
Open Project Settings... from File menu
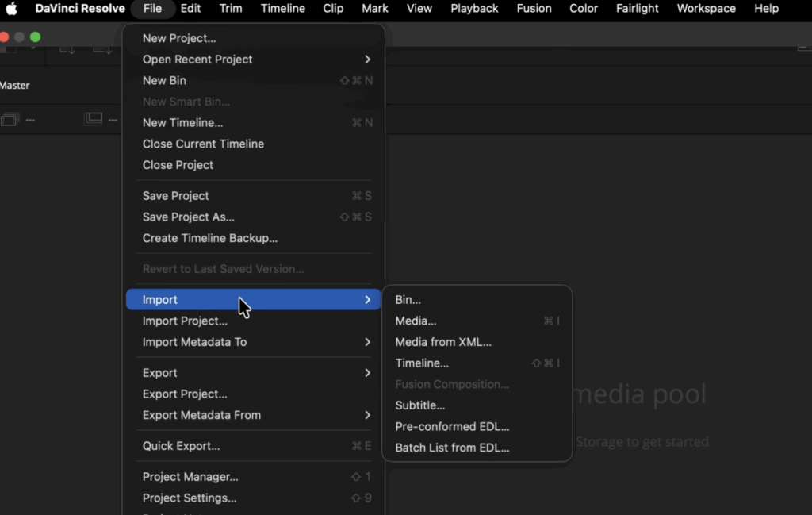pyautogui.click(x=189, y=498)
